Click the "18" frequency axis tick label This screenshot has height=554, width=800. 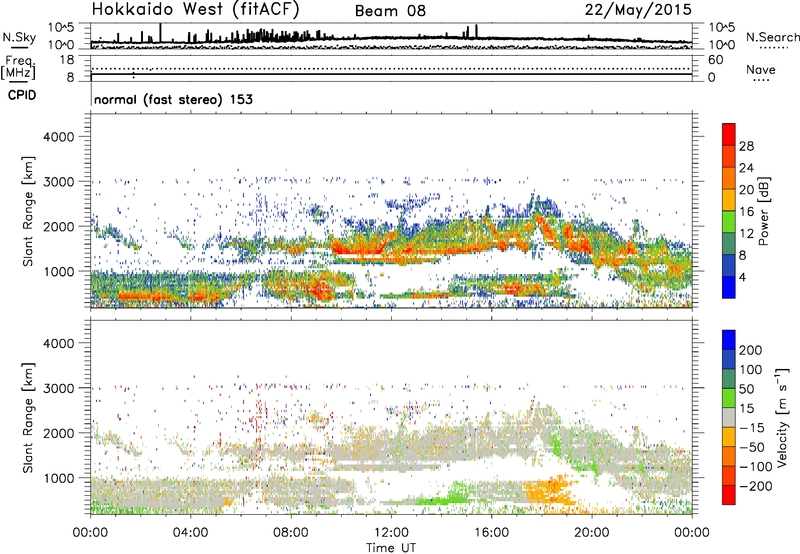[67, 60]
